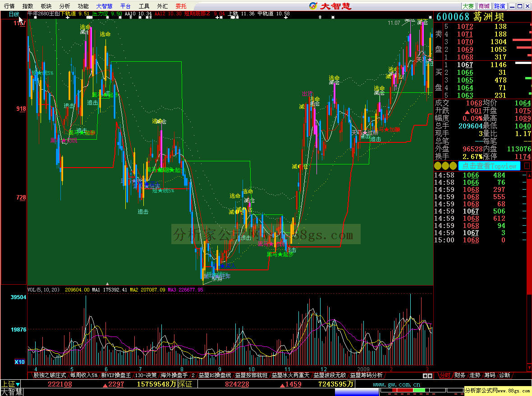Open the 板块 menu
The height and width of the screenshot is (396, 532).
click(x=46, y=6)
